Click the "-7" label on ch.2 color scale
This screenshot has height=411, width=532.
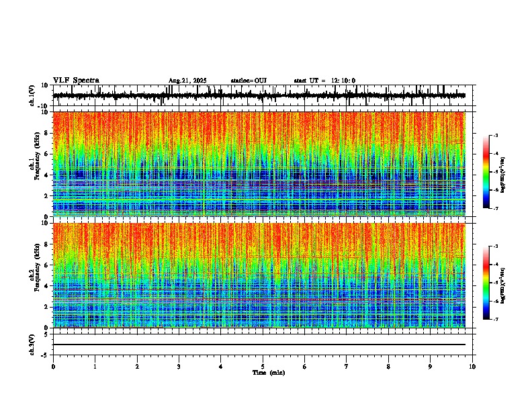tap(496, 320)
